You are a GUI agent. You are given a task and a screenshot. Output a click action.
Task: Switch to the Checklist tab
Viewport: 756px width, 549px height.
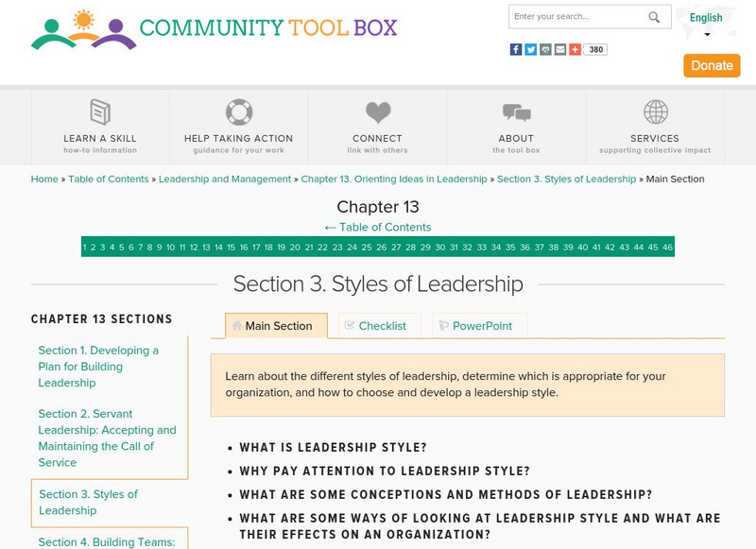coord(377,324)
